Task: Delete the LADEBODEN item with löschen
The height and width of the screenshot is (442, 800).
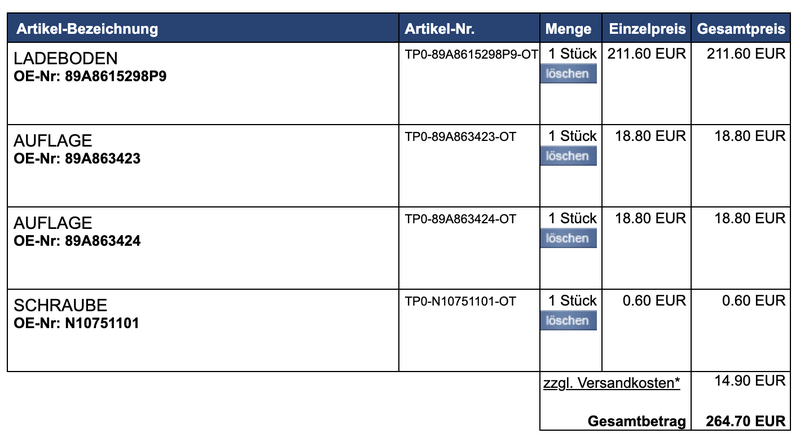Action: click(x=568, y=74)
